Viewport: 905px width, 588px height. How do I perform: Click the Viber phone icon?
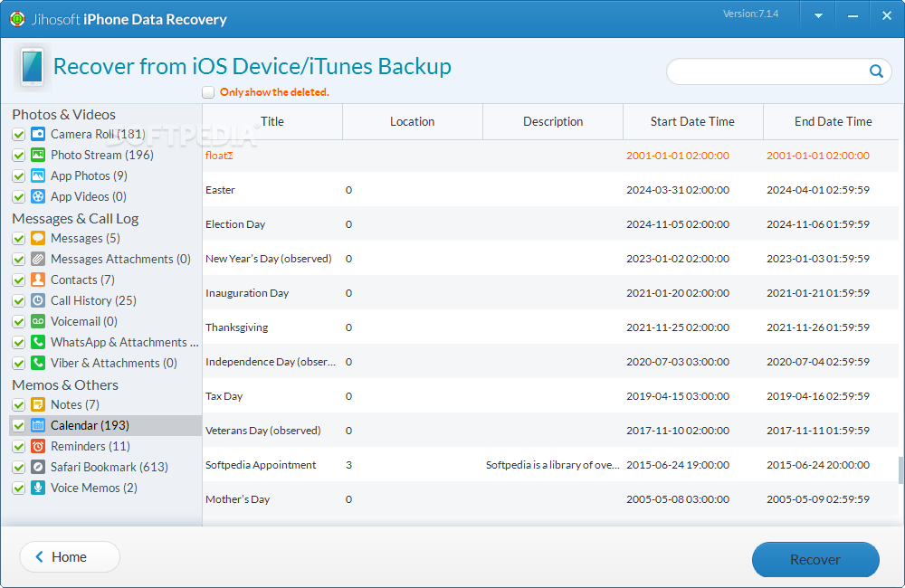click(38, 363)
